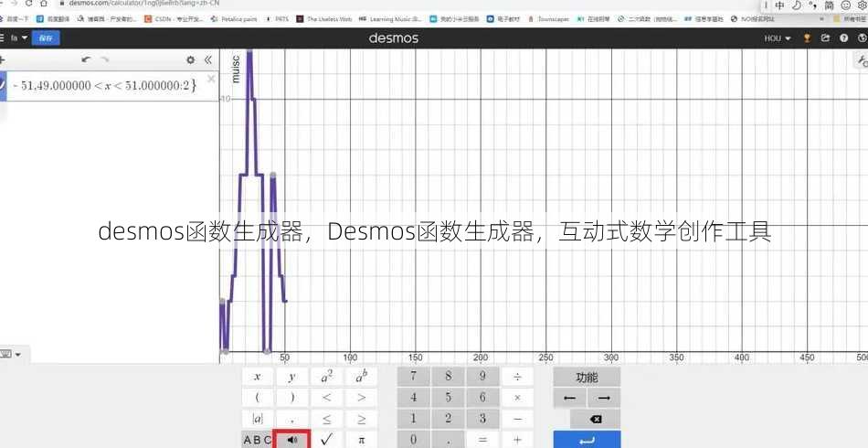
Task: Open the 所有书签 bookmarks folder
Action: pyautogui.click(x=851, y=19)
